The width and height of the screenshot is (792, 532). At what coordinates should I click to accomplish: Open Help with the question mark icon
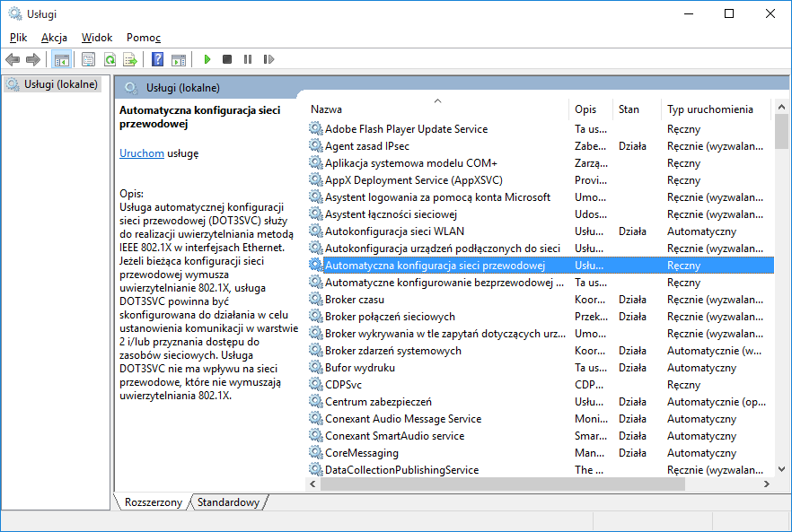pos(157,59)
